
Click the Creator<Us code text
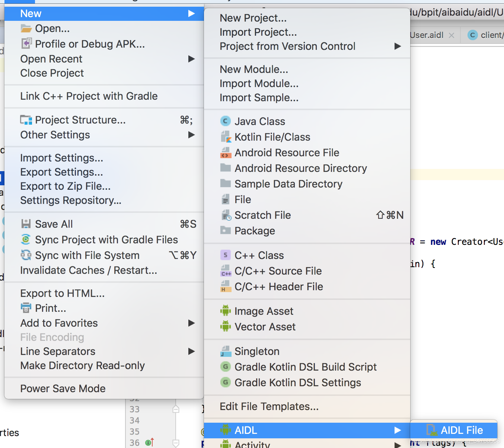[x=477, y=242]
